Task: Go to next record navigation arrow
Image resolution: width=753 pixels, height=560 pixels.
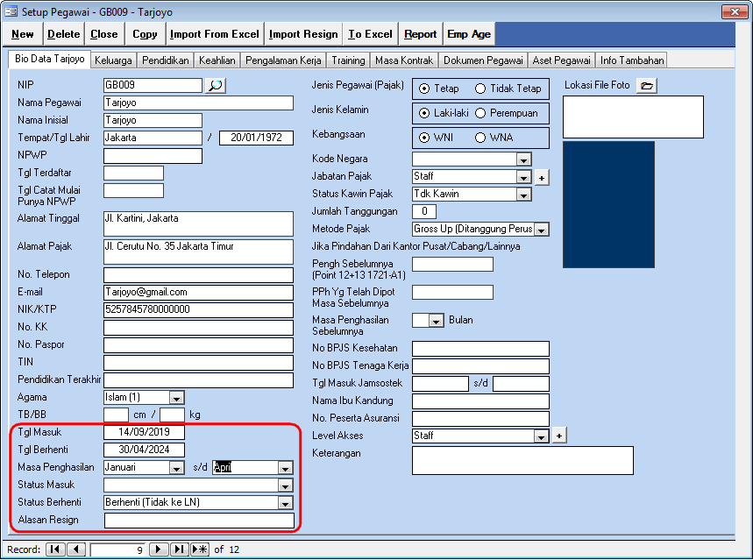Action: (x=159, y=549)
